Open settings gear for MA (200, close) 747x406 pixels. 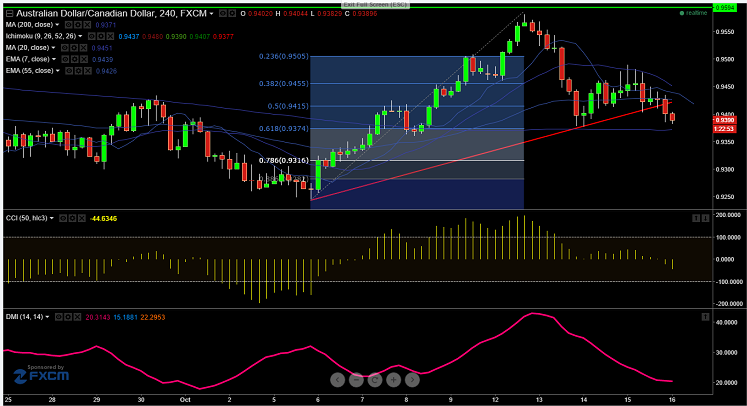pos(79,25)
